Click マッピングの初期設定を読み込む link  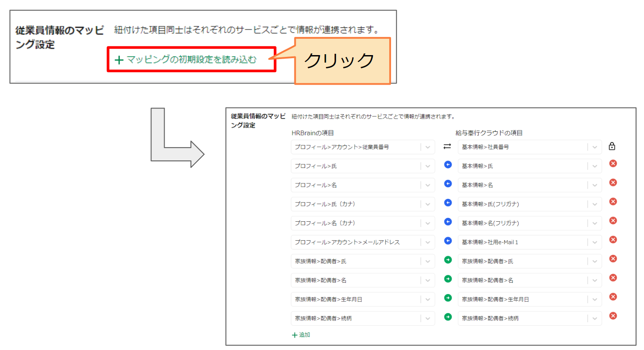(x=185, y=60)
